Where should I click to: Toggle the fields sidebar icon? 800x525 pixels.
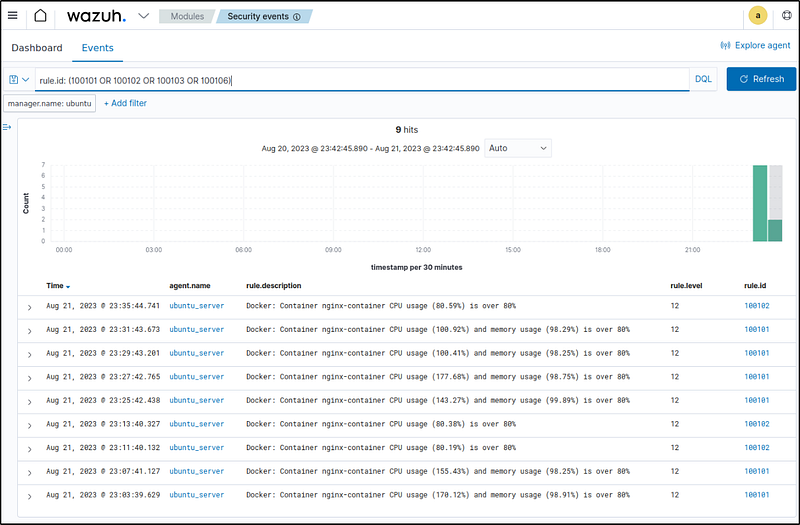click(8, 127)
